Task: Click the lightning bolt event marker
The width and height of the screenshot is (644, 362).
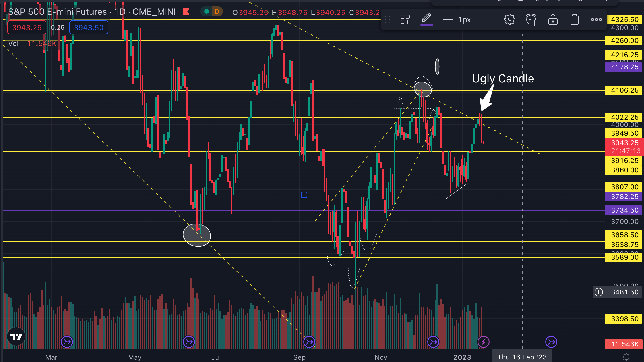Action: (484, 342)
